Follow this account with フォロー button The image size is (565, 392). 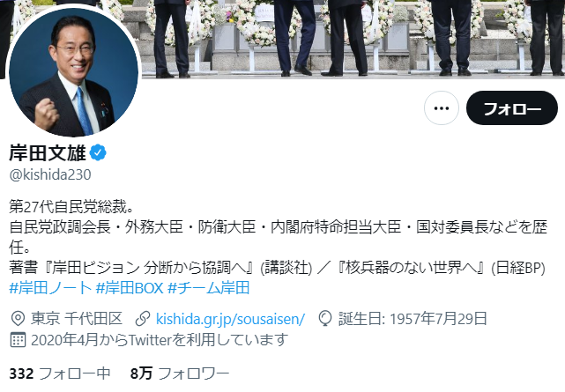[511, 108]
